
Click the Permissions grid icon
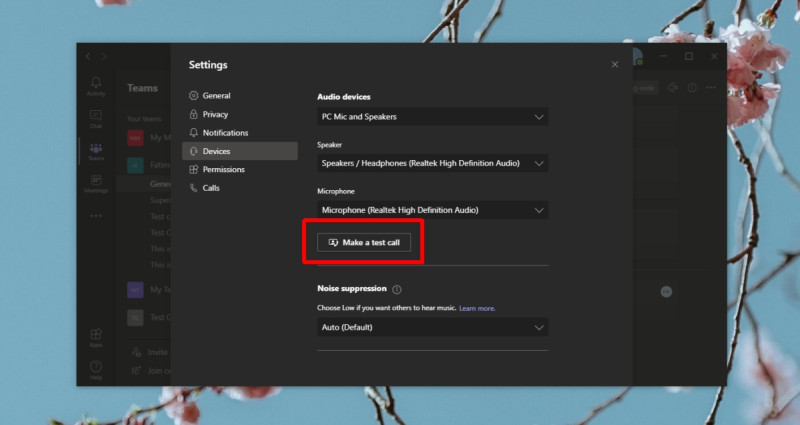point(193,169)
